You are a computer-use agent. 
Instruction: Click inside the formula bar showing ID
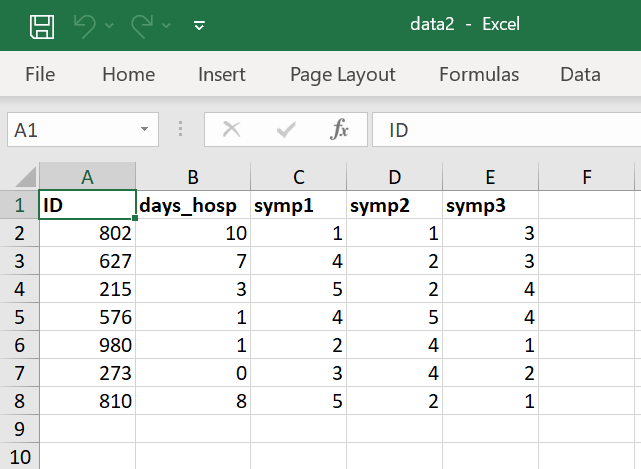[x=500, y=130]
